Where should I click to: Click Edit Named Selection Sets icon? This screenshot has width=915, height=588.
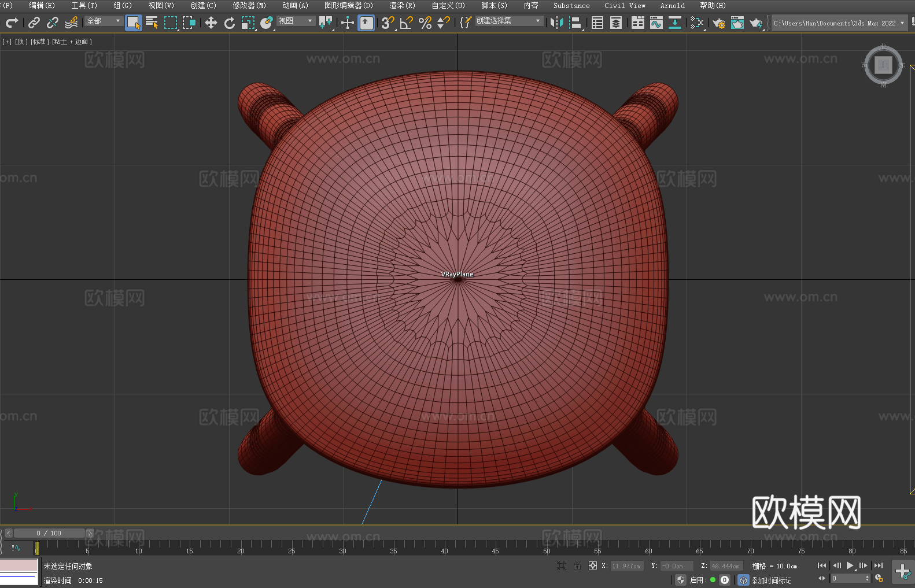point(466,23)
